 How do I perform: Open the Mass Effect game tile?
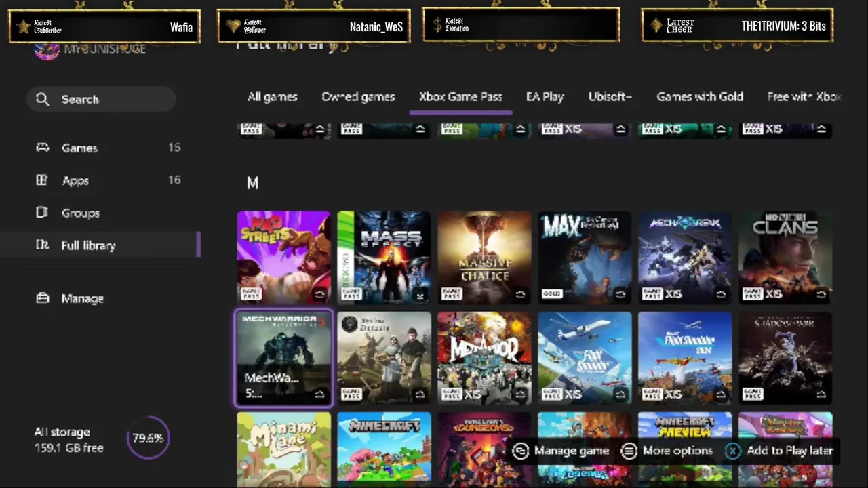[x=384, y=258]
